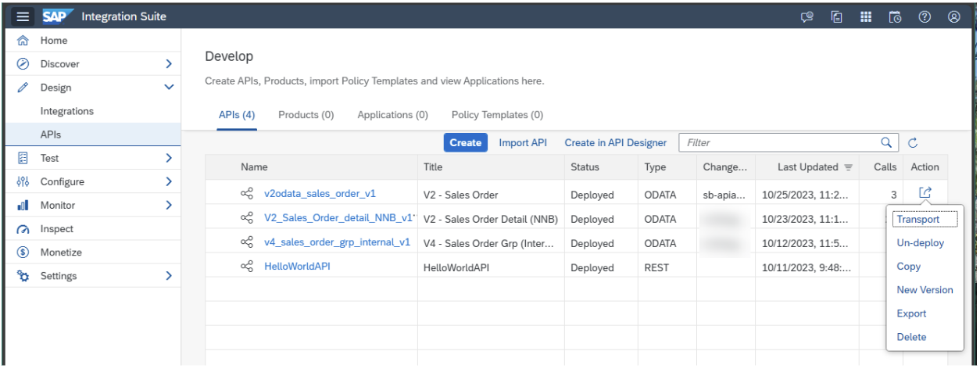
Task: Click the Configure sliders icon
Action: [23, 181]
